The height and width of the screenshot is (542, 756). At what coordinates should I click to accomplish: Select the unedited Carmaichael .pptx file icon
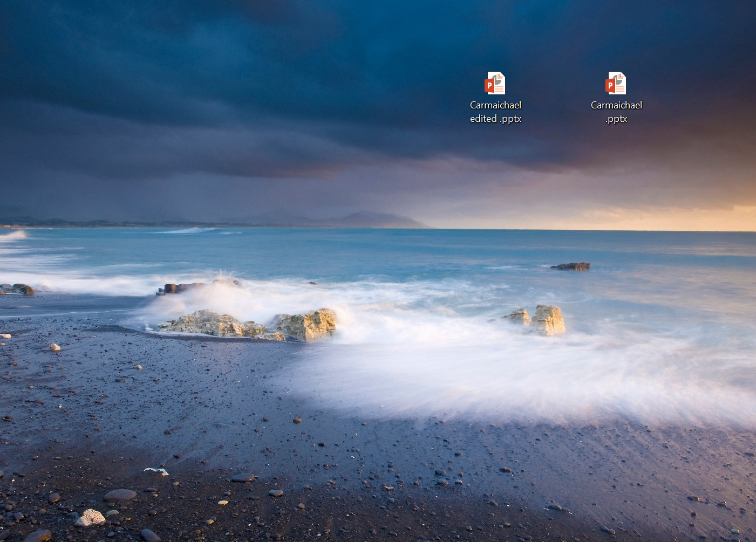pyautogui.click(x=616, y=84)
